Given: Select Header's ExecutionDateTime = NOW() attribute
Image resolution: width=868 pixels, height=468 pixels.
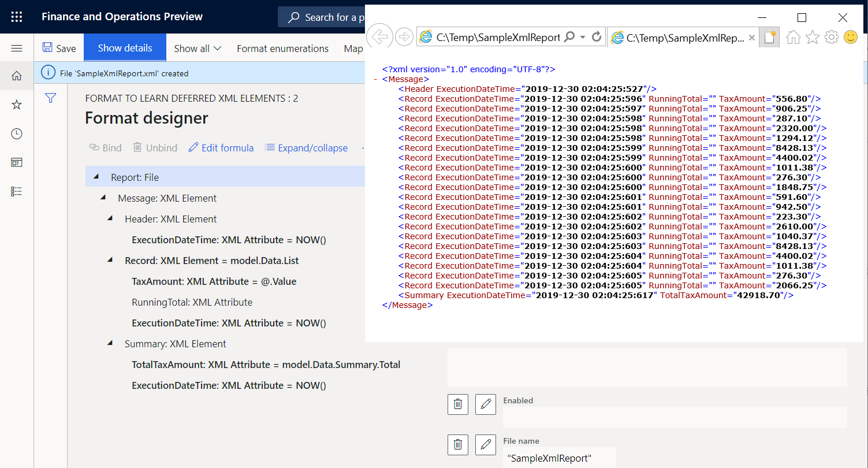Looking at the screenshot, I should 229,240.
